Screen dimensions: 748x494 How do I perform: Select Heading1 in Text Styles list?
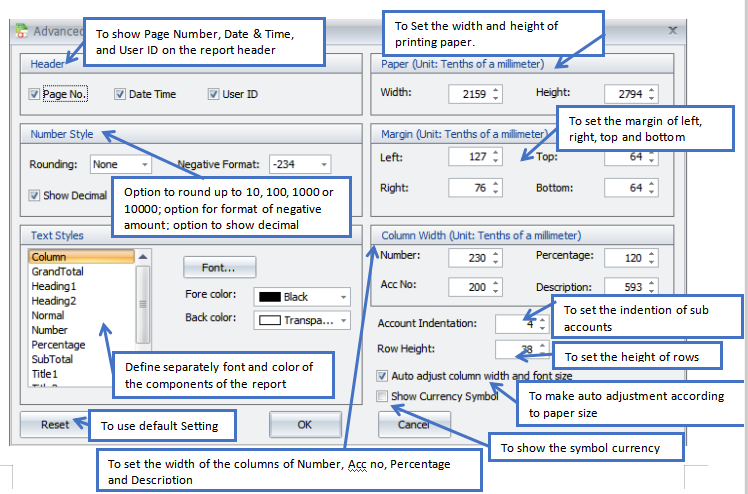(81, 287)
